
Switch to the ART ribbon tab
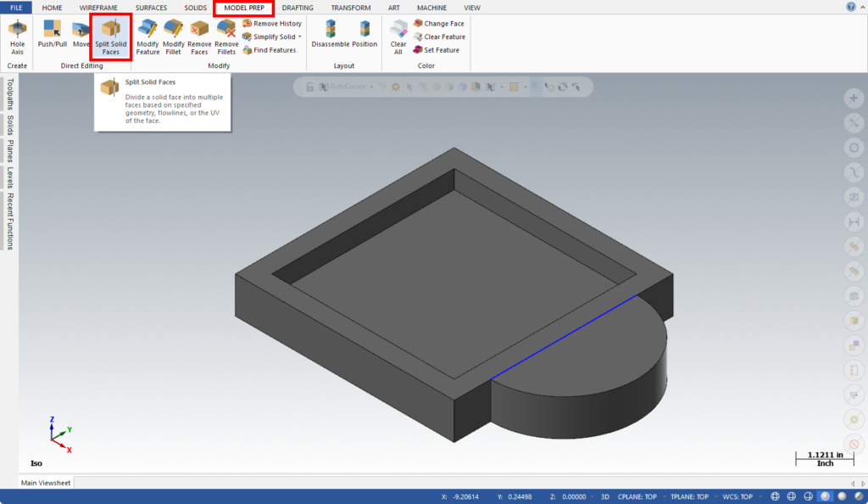point(393,8)
